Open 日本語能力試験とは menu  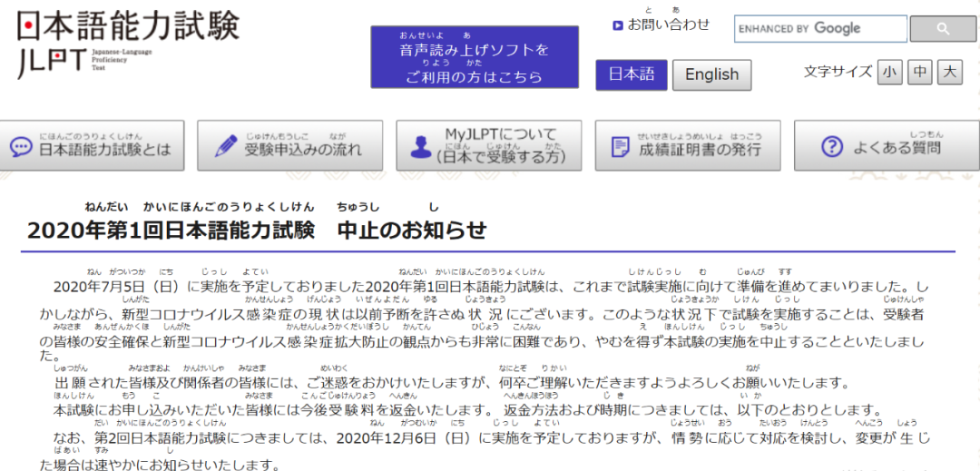[x=93, y=145]
